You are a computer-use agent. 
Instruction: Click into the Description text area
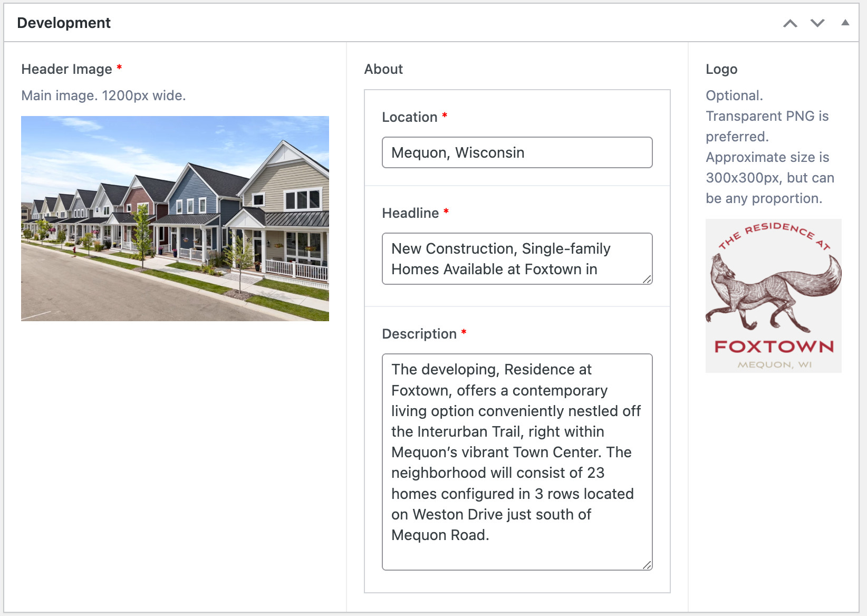[517, 462]
